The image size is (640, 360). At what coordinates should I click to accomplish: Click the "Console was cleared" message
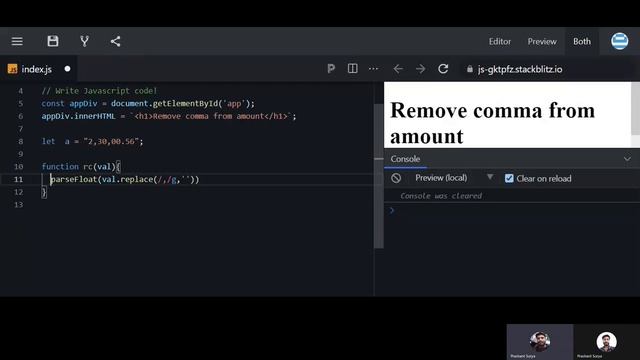tap(441, 196)
